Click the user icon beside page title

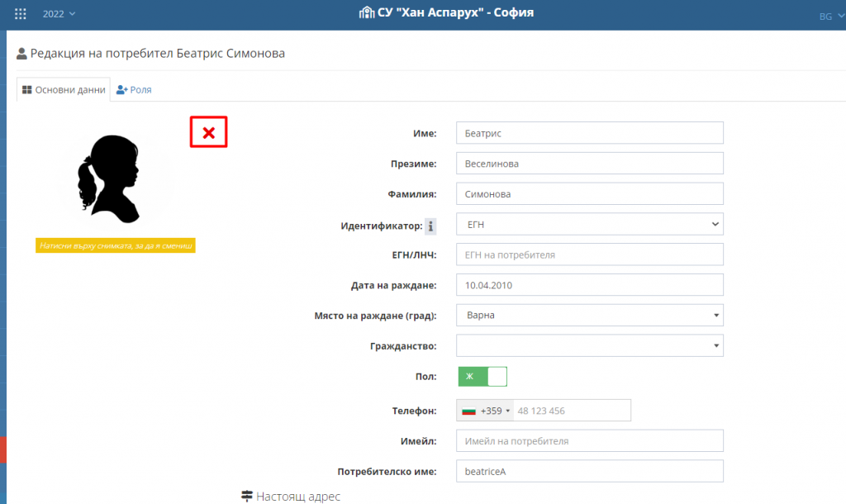tap(21, 55)
